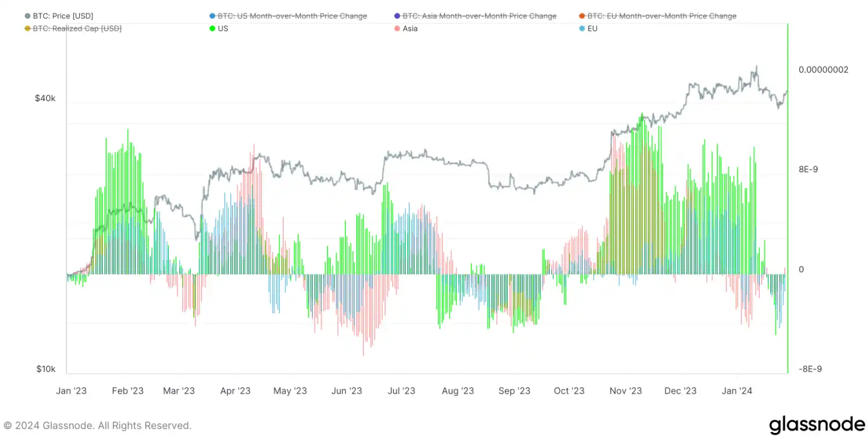
Task: Toggle the BTC: Price [USD] series label
Action: 62,16
